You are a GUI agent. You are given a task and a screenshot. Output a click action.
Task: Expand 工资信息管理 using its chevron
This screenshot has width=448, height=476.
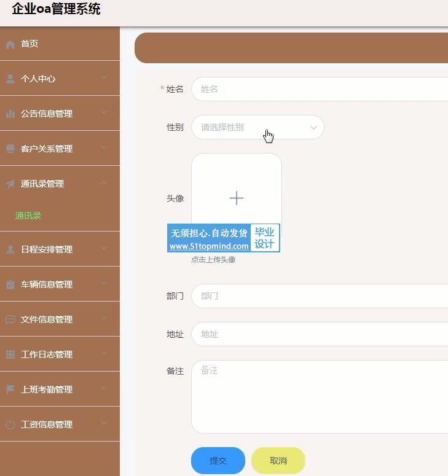(x=104, y=423)
